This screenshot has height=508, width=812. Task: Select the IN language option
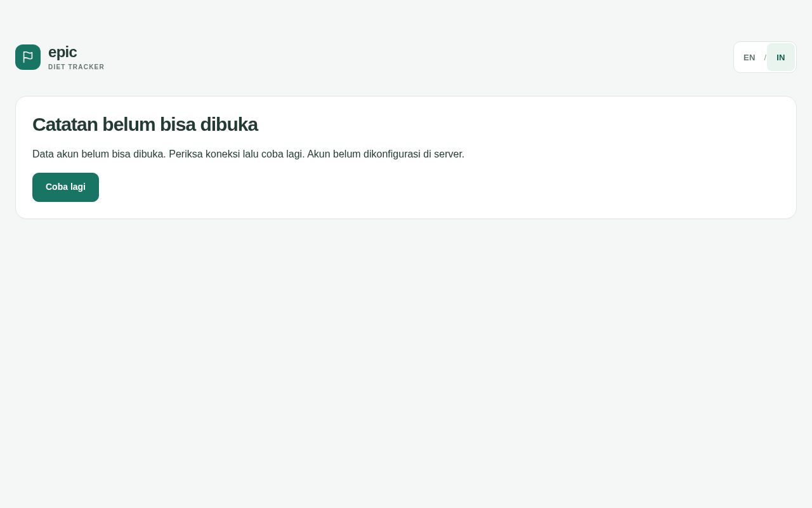click(x=780, y=57)
